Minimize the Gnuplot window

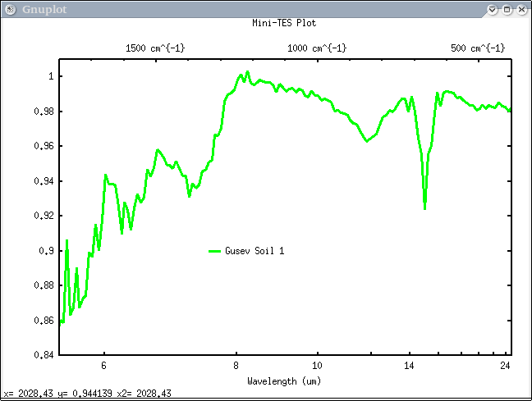pyautogui.click(x=492, y=10)
